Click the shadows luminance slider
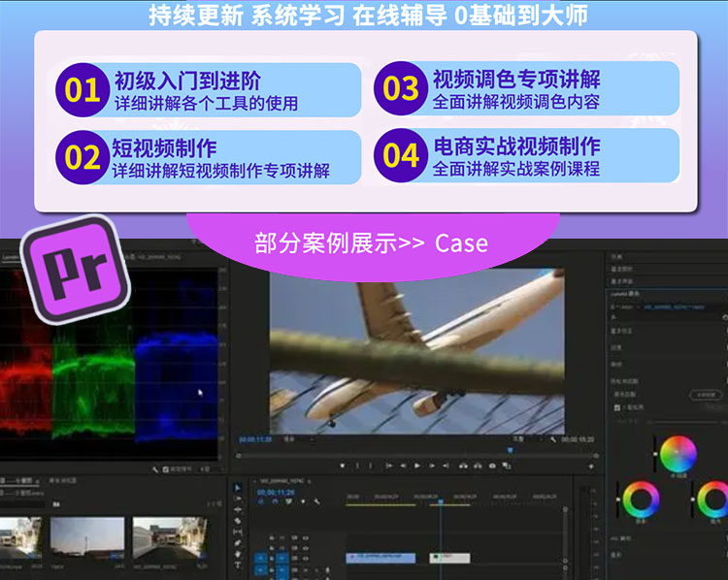This screenshot has width=728, height=580. (618, 499)
